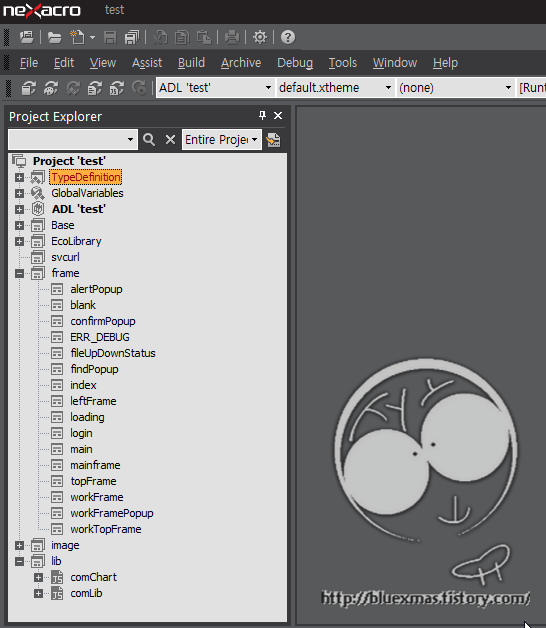Select the workFramePopup form
This screenshot has height=628, width=546.
click(x=112, y=513)
